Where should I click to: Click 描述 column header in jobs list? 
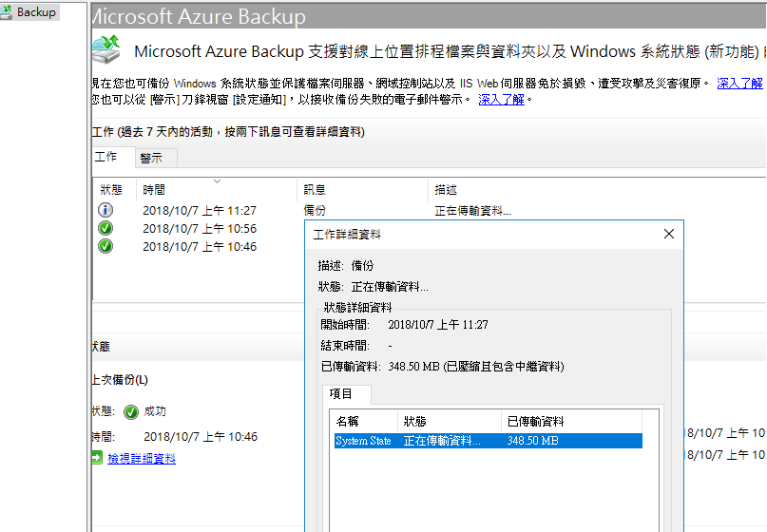pos(597,190)
